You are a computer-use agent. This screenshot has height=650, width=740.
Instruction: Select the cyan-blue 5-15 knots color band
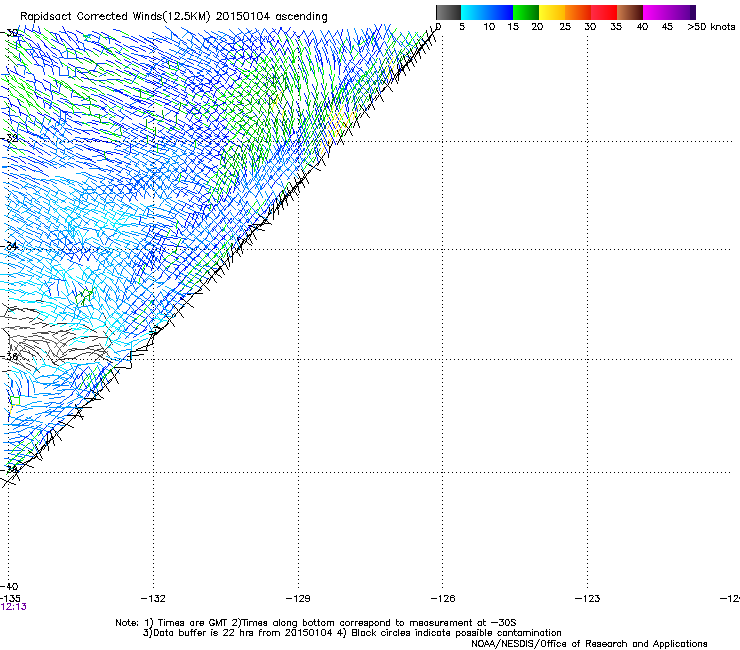(487, 12)
